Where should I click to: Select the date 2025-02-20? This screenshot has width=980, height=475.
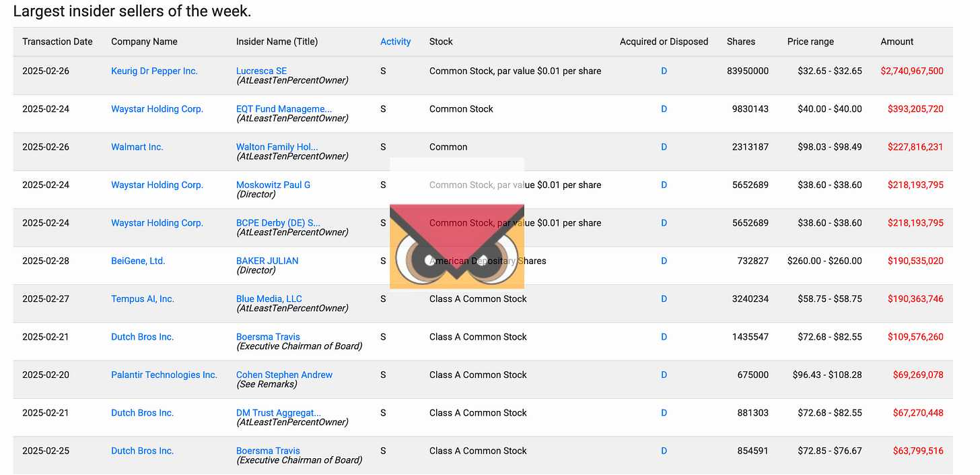click(x=46, y=375)
